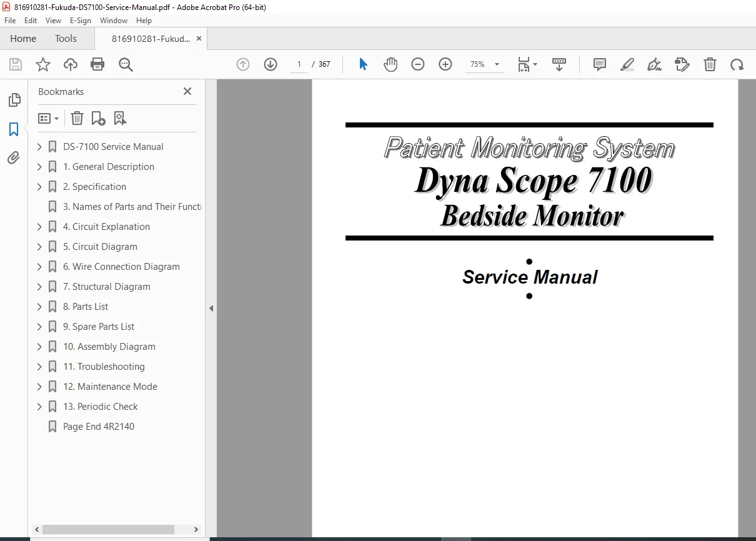The width and height of the screenshot is (756, 541).
Task: Open the Help menu
Action: point(144,21)
